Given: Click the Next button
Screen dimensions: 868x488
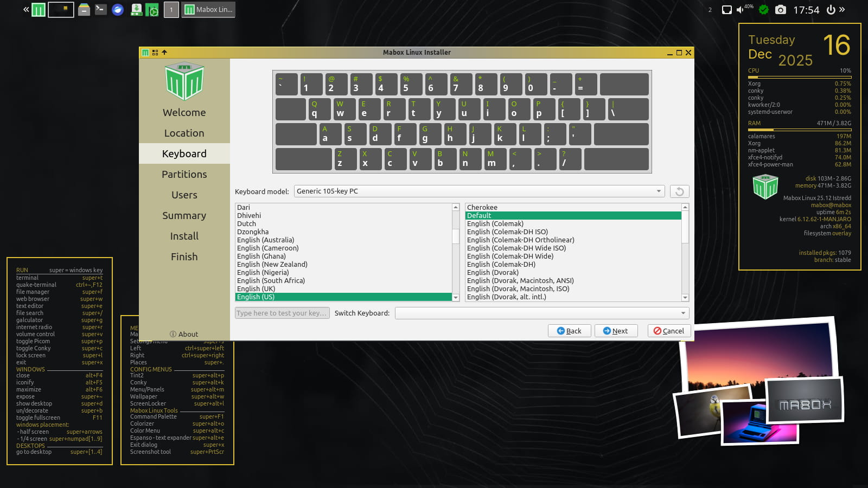Looking at the screenshot, I should 616,331.
